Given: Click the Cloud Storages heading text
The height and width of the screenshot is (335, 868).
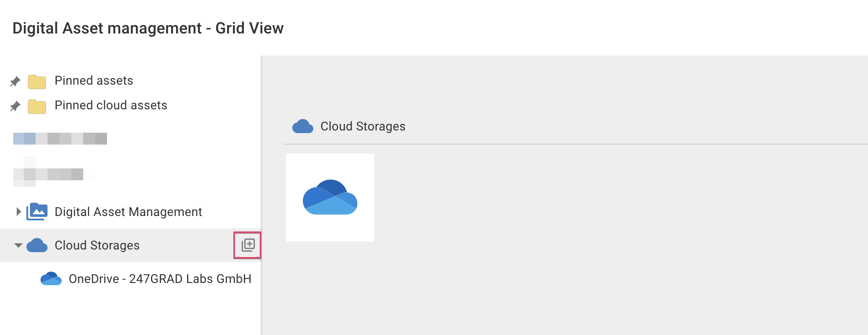Looking at the screenshot, I should tap(363, 127).
